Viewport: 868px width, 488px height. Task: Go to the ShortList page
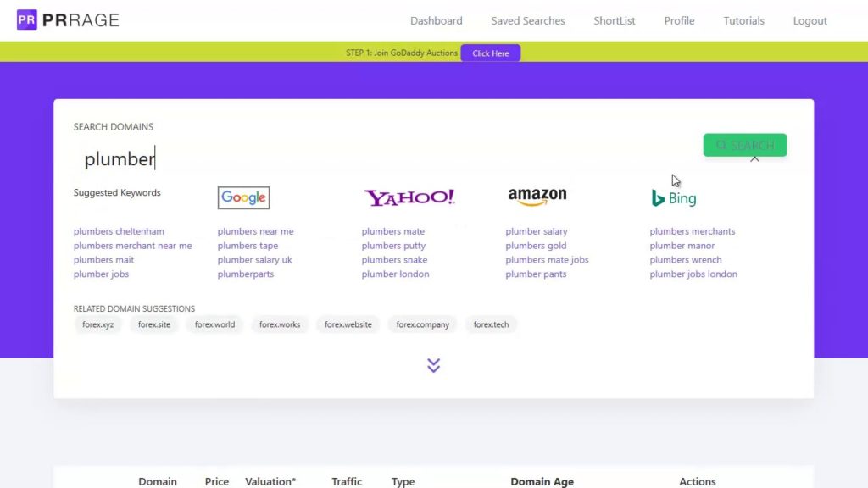tap(615, 20)
